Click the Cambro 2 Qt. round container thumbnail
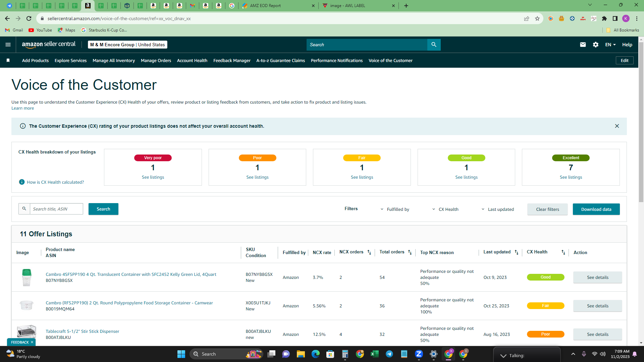 click(x=26, y=305)
